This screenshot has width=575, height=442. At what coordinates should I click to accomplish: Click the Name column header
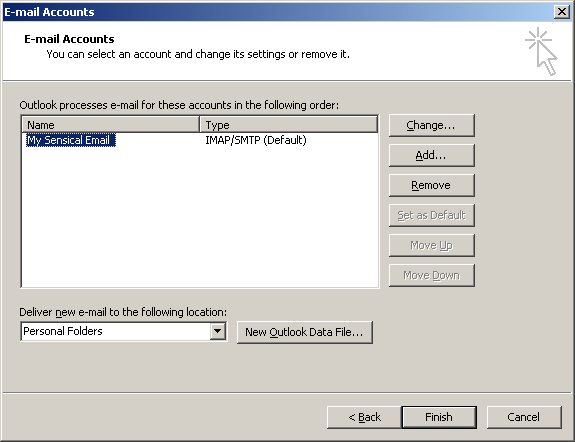pos(110,124)
